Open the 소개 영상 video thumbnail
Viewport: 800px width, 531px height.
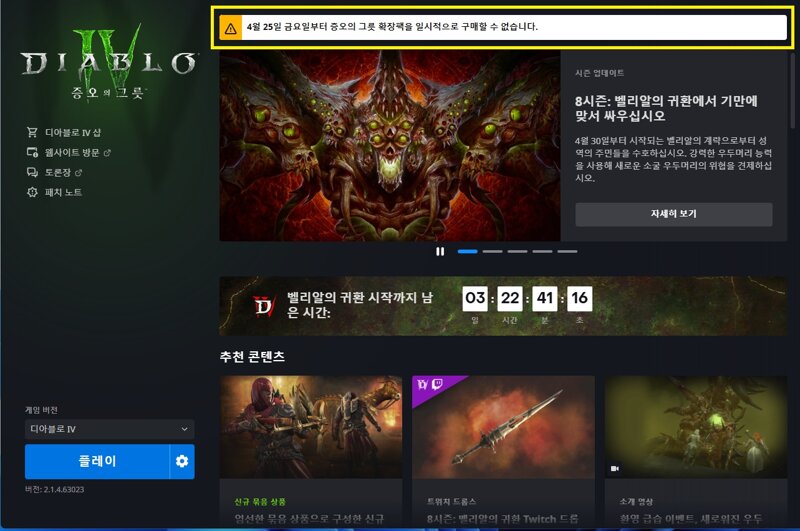696,427
